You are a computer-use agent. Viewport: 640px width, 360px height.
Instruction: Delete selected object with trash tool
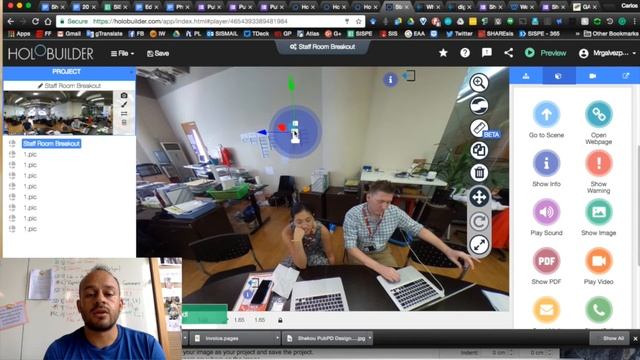pyautogui.click(x=479, y=173)
